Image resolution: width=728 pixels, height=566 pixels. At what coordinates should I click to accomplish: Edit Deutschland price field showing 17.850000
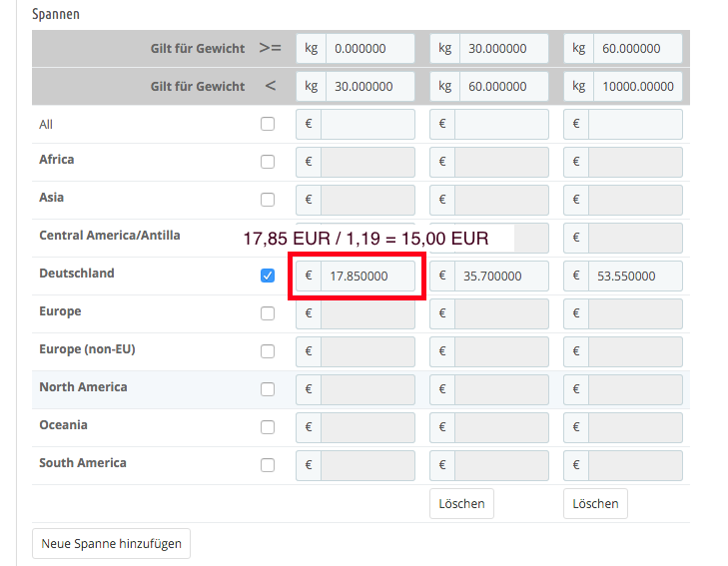367,277
